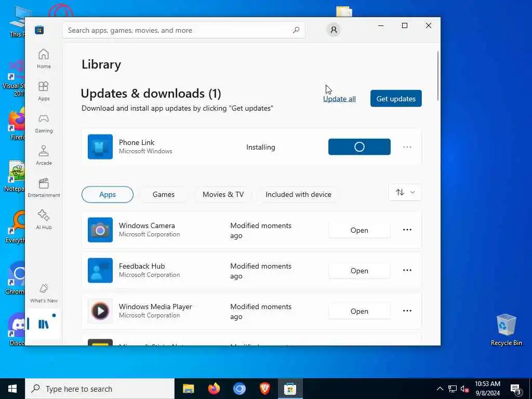Select the Library icon in sidebar
The height and width of the screenshot is (399, 532).
[44, 324]
